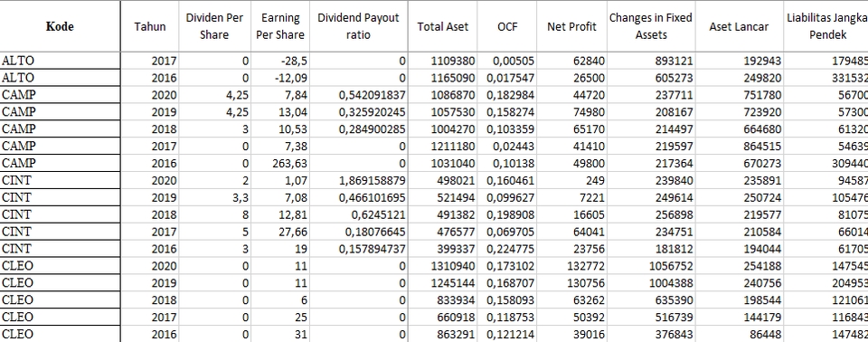The height and width of the screenshot is (342, 868).
Task: Click total aset value 1109380
Action: [443, 61]
